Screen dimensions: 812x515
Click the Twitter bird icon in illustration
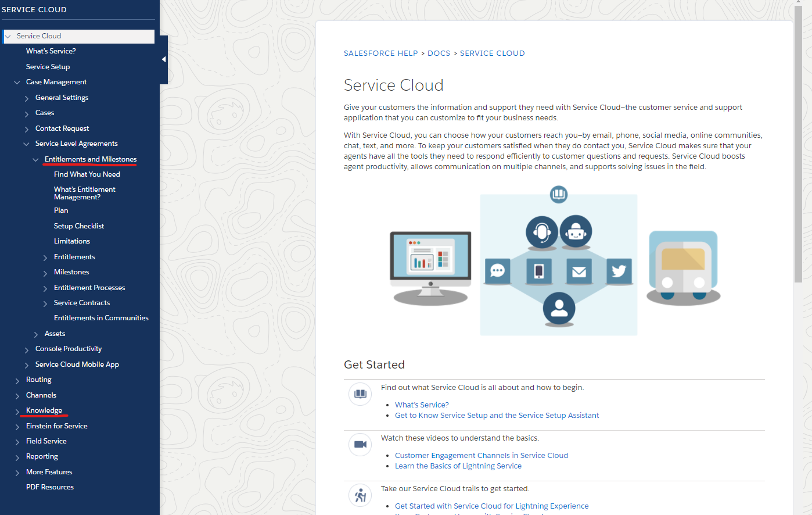coord(619,271)
